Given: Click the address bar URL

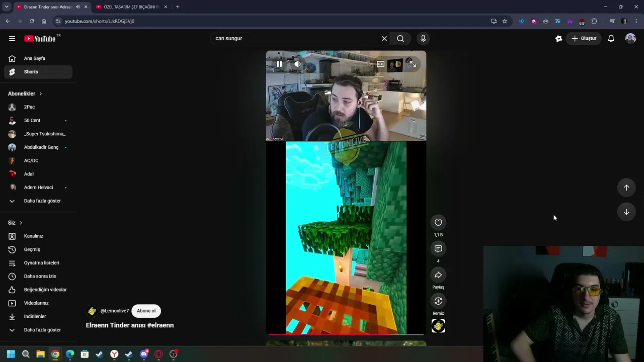Looking at the screenshot, I should click(100, 21).
